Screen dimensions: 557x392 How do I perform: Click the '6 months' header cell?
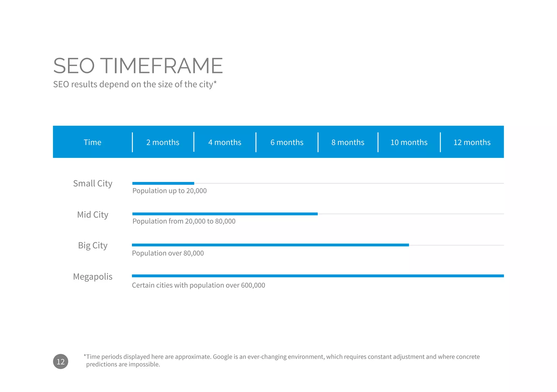(x=287, y=142)
